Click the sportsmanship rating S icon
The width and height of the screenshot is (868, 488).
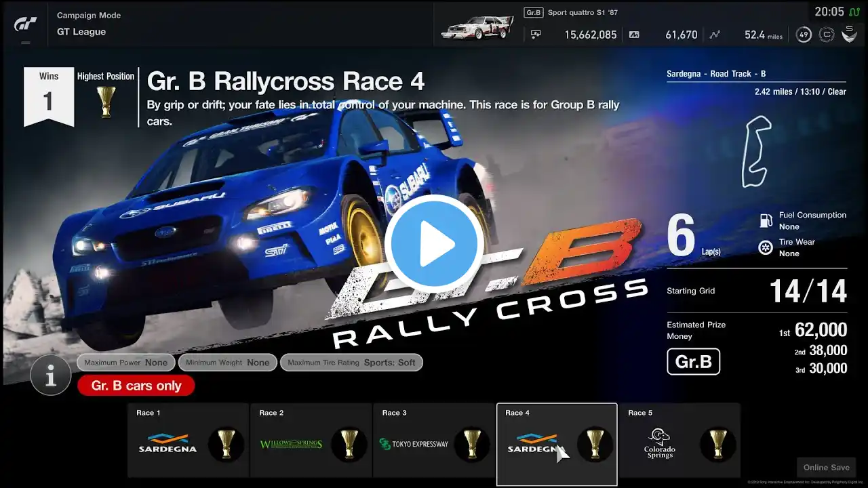849,35
